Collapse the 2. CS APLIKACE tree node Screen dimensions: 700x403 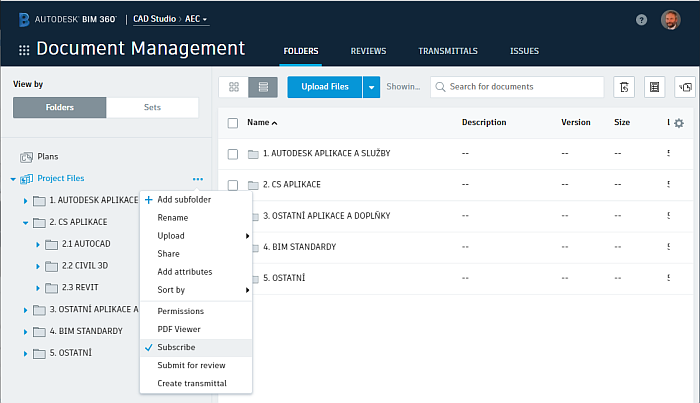coord(25,223)
